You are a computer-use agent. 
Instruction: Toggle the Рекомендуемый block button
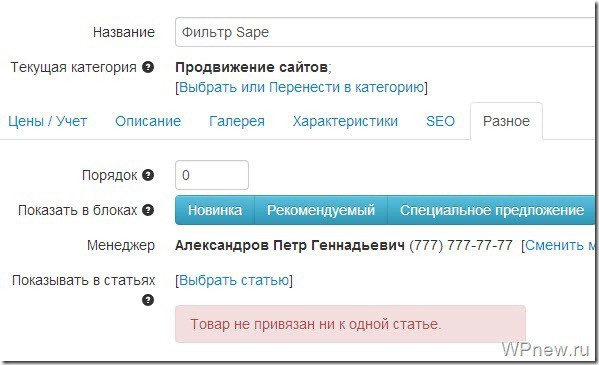[x=321, y=210]
